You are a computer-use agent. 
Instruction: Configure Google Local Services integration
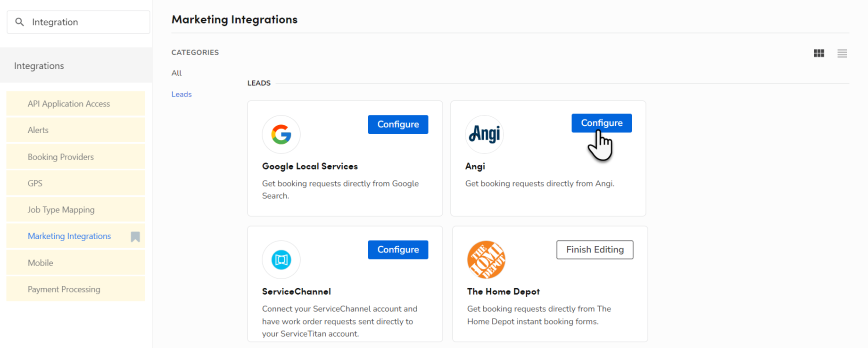click(397, 124)
